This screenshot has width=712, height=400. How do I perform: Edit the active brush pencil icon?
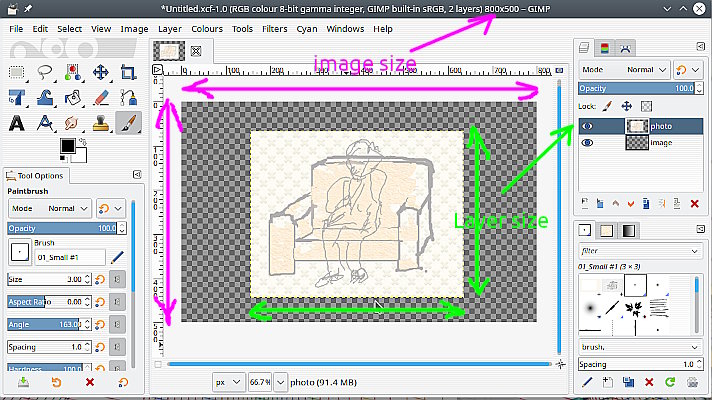117,257
